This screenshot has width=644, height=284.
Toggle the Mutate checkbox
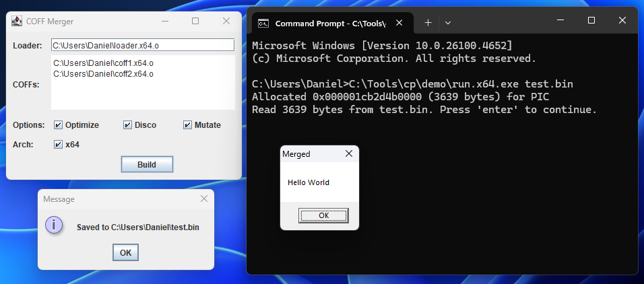187,125
